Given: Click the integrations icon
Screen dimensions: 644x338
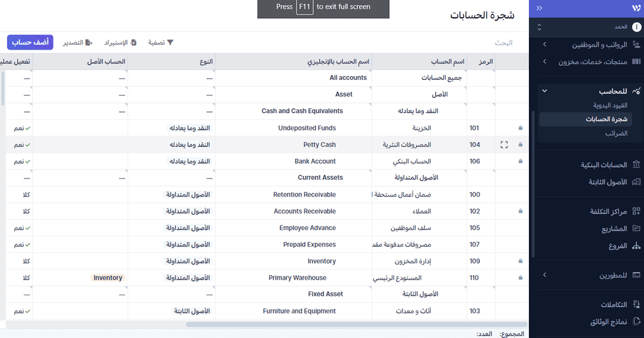Looking at the screenshot, I should [636, 304].
